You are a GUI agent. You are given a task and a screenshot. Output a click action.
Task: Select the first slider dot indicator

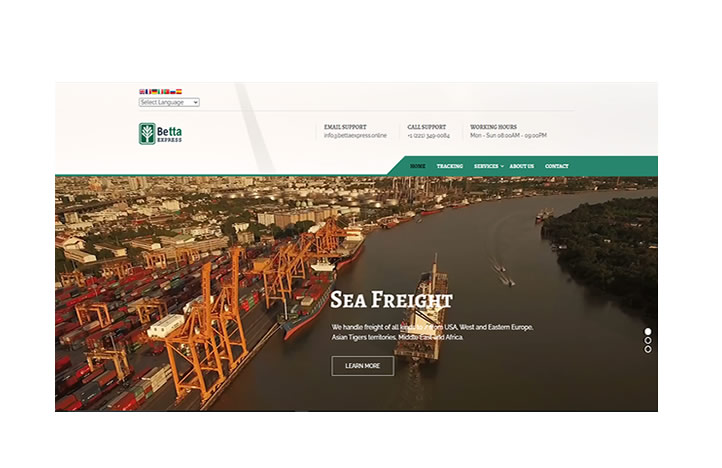[x=647, y=332]
